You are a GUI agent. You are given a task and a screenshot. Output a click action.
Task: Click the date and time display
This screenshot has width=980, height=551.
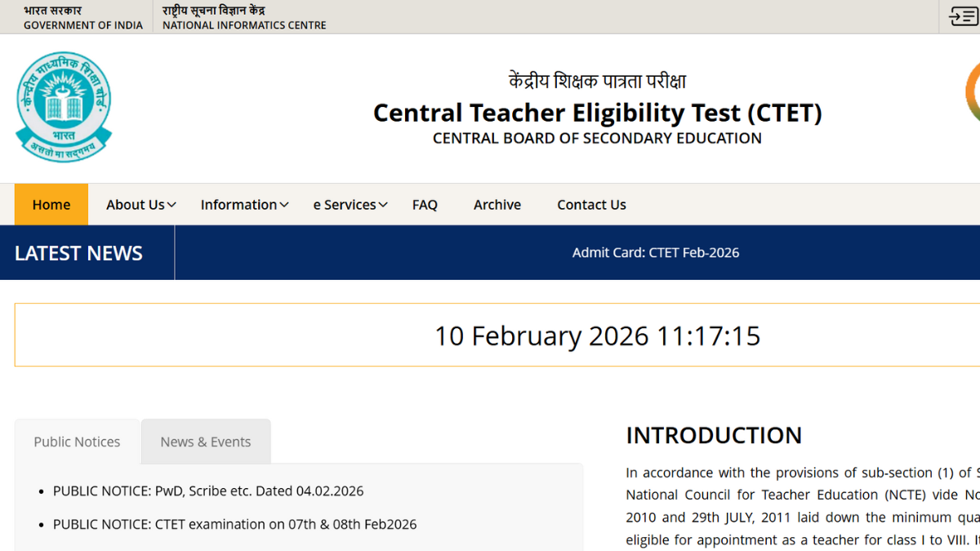pos(597,335)
